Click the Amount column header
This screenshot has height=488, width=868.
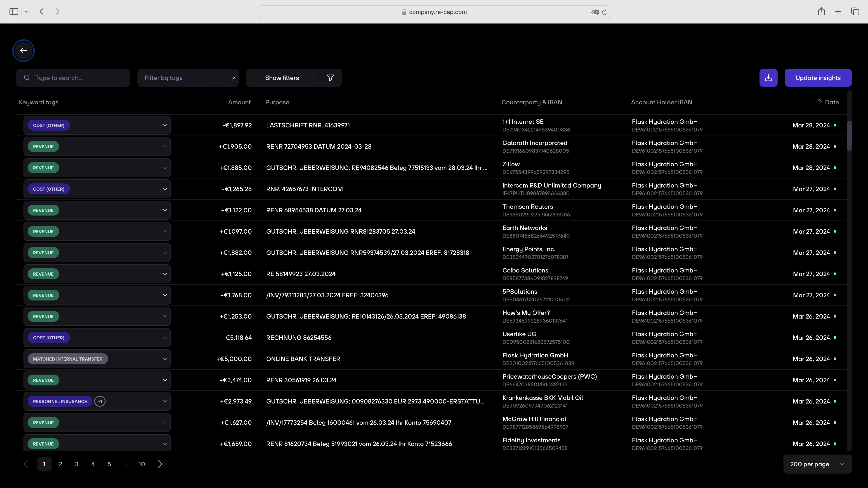(239, 102)
